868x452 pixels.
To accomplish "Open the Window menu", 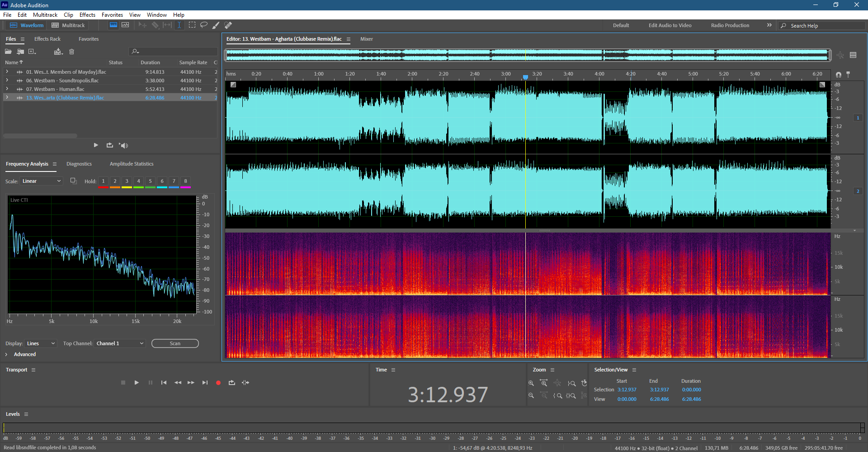I will click(157, 15).
